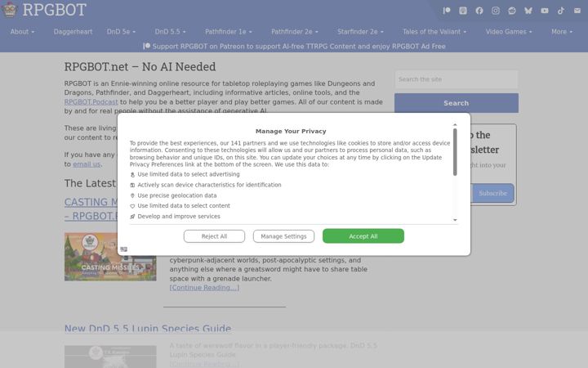Open the Daggerheart menu item

(73, 32)
